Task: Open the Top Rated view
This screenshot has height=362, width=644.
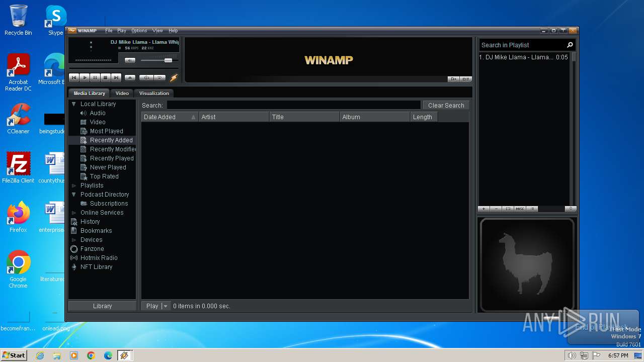Action: 104,176
